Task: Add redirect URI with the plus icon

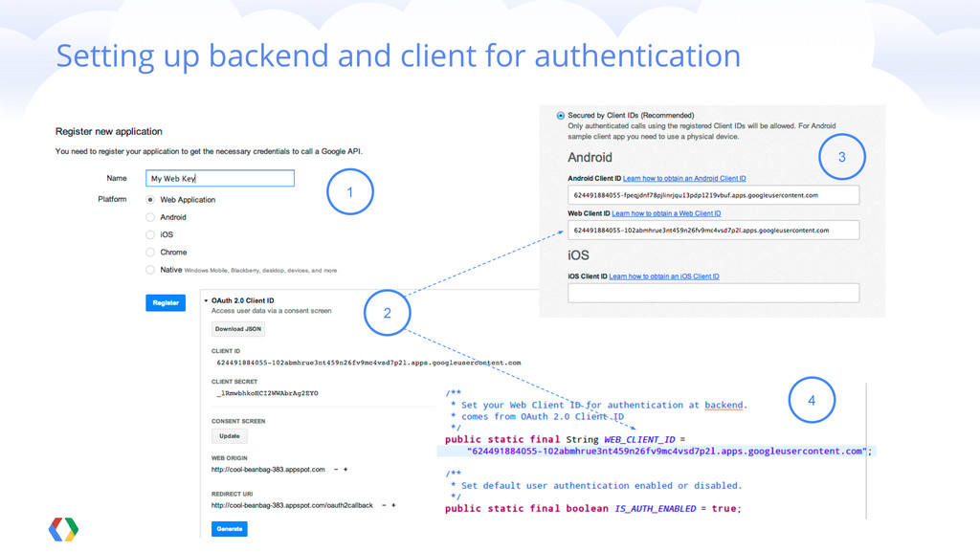Action: pyautogui.click(x=393, y=505)
